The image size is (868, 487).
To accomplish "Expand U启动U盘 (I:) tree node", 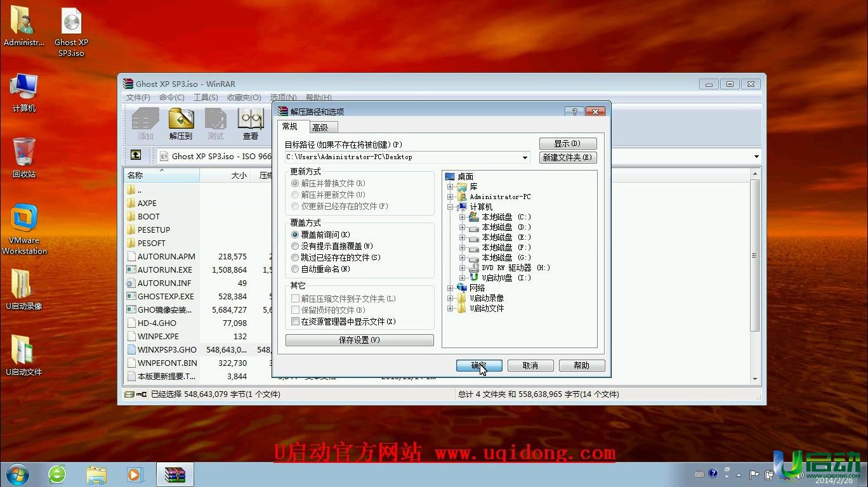I will 462,278.
